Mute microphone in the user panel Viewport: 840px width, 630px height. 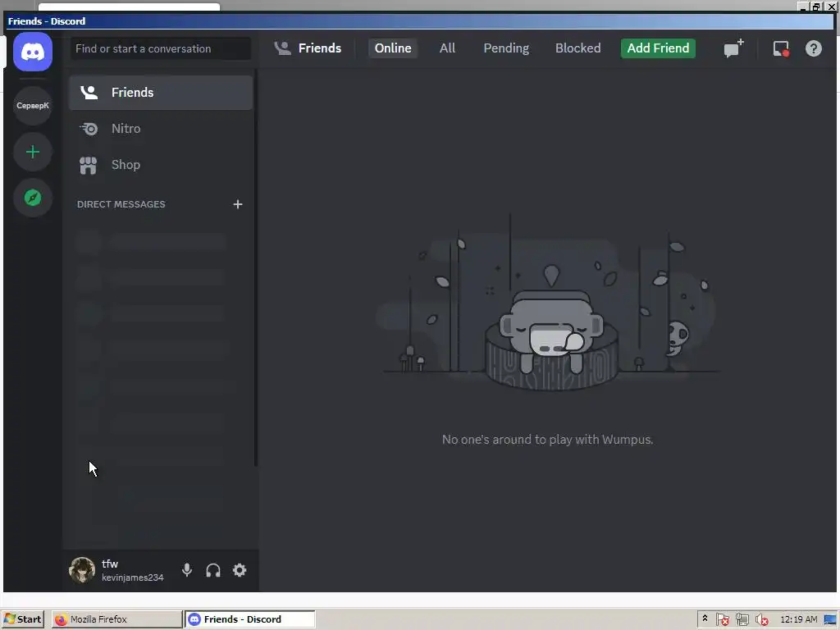187,570
